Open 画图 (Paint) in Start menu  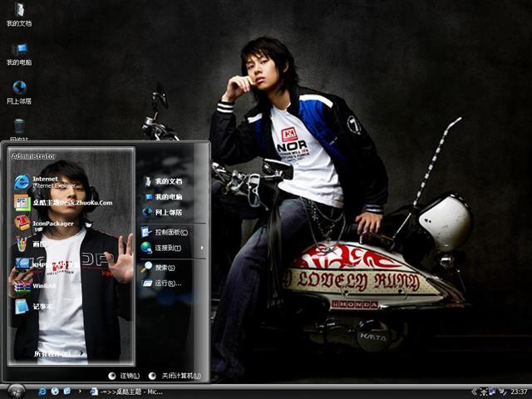[x=30, y=244]
